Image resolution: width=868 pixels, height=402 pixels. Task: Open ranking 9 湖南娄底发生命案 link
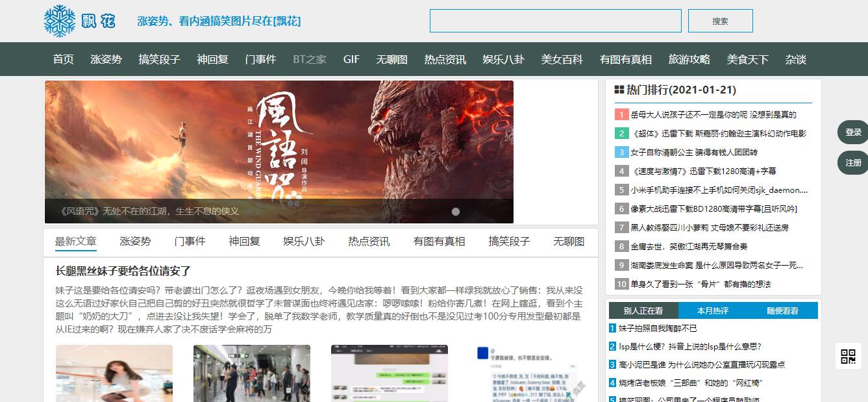[x=717, y=266]
